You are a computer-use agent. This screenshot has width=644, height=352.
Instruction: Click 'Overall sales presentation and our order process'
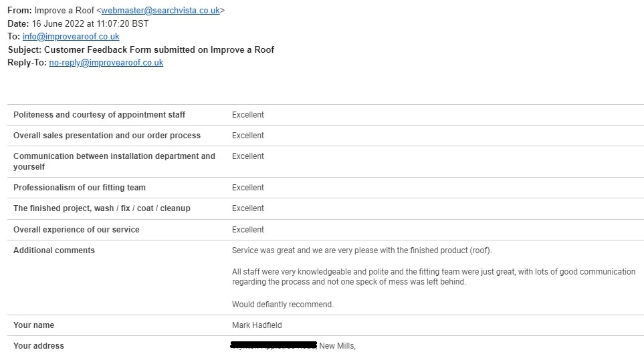[107, 136]
